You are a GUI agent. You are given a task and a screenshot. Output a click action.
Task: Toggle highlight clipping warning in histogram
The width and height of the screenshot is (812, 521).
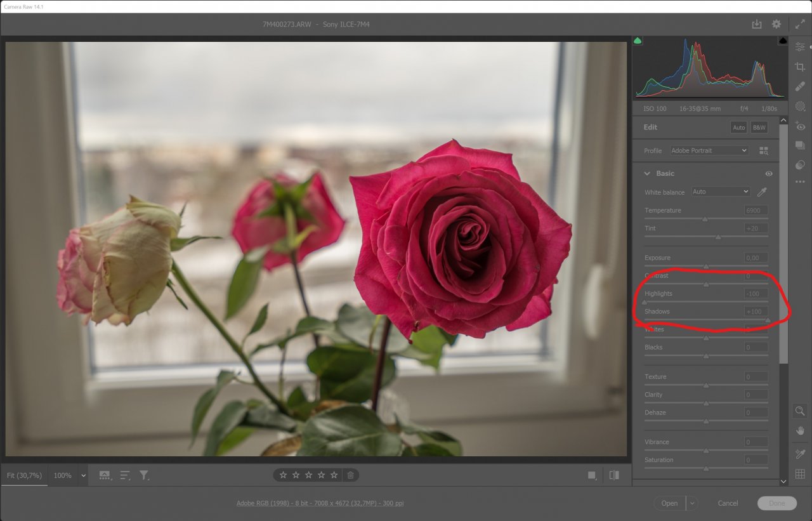(x=783, y=41)
